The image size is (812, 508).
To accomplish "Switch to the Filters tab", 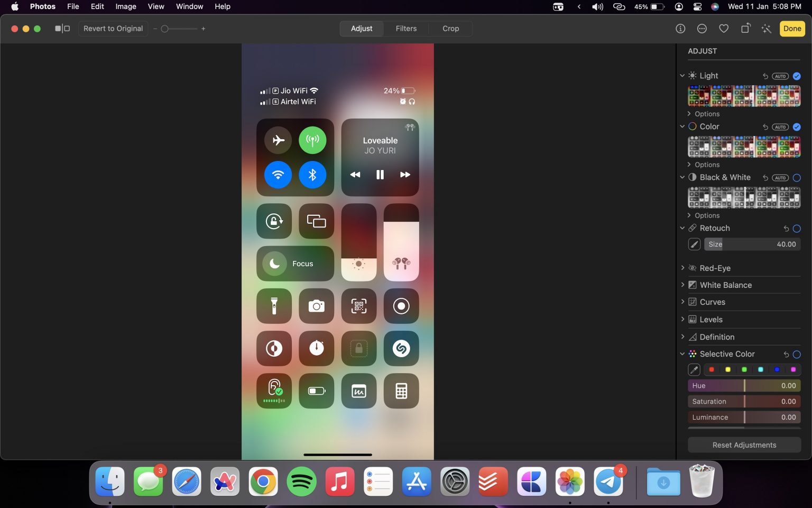I will [x=406, y=29].
